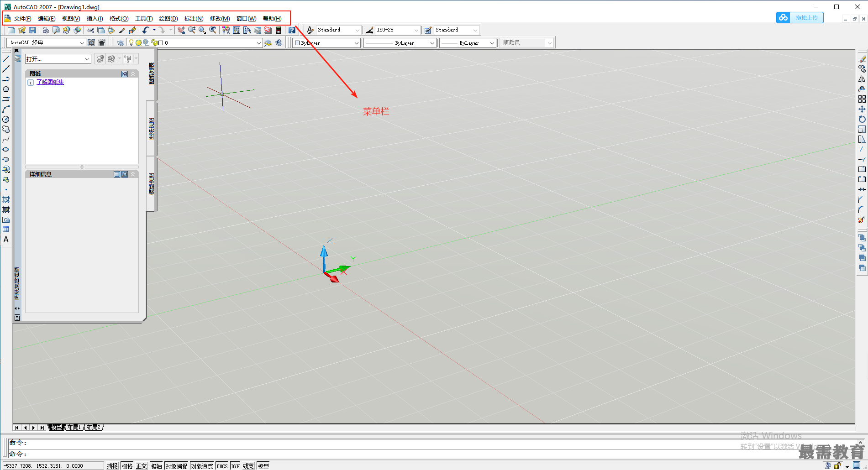Viewport: 868px width, 470px height.
Task: Click in the 命令 command line input
Action: [429, 454]
